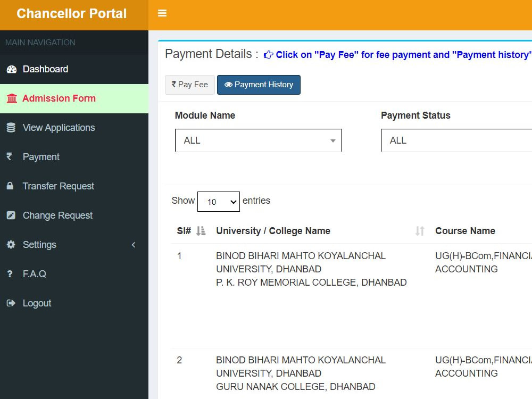Screen dimensions: 532x399
Task: Click serial number 1 cell
Action: (179, 256)
